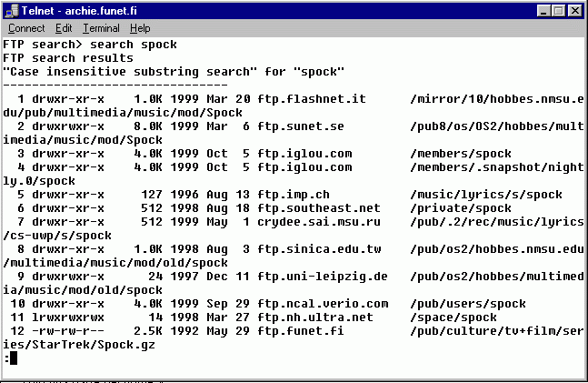Select the host ftp.sinica.edu.tw
The width and height of the screenshot is (588, 383).
[x=319, y=249]
